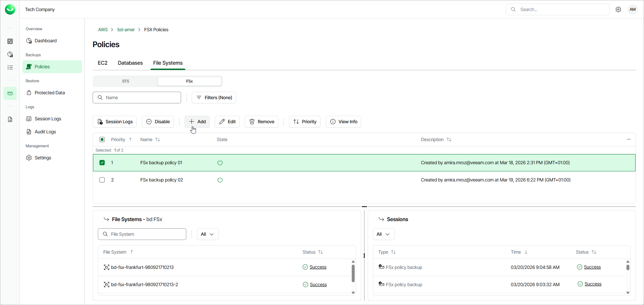Image resolution: width=644 pixels, height=305 pixels.
Task: Open the Sessions All filter dropdown
Action: pos(383,234)
